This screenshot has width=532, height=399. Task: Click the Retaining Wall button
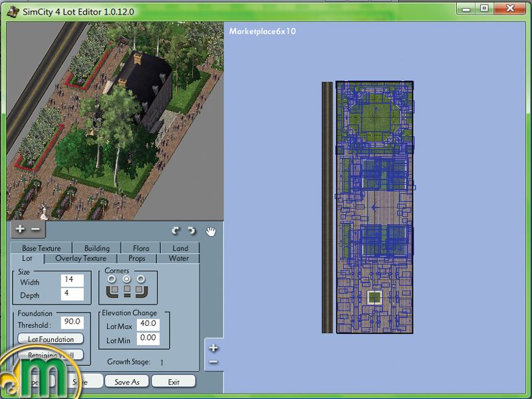pos(51,355)
